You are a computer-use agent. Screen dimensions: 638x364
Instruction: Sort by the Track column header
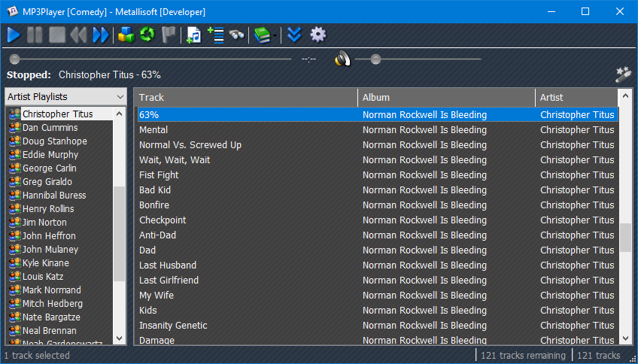click(245, 98)
